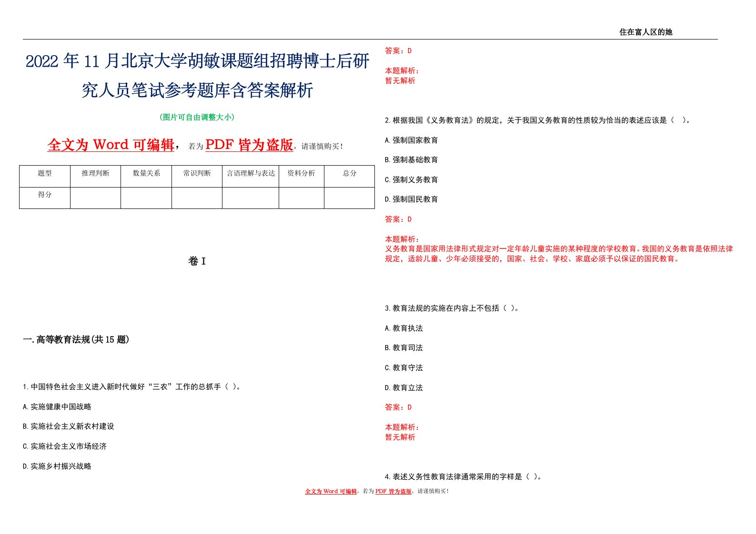
Task: Click the empty score cell under 推理判断
Action: coord(95,198)
